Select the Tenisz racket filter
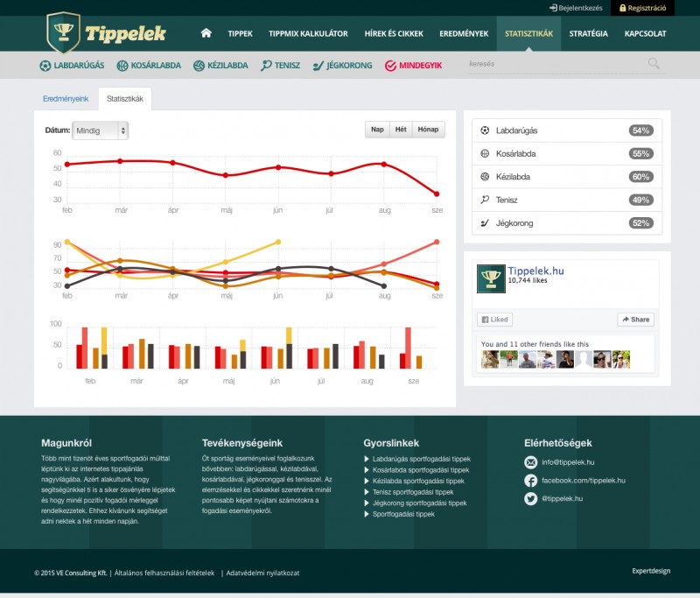 [280, 66]
